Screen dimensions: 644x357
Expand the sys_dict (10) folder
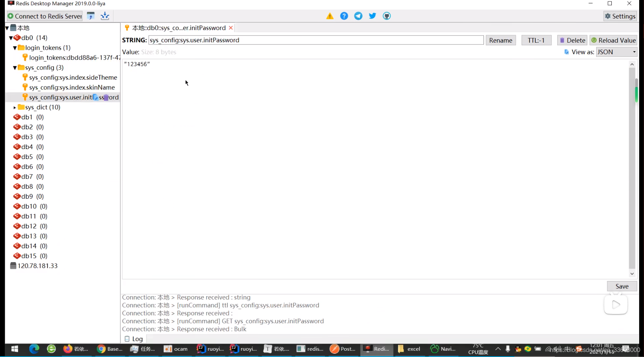click(x=15, y=108)
